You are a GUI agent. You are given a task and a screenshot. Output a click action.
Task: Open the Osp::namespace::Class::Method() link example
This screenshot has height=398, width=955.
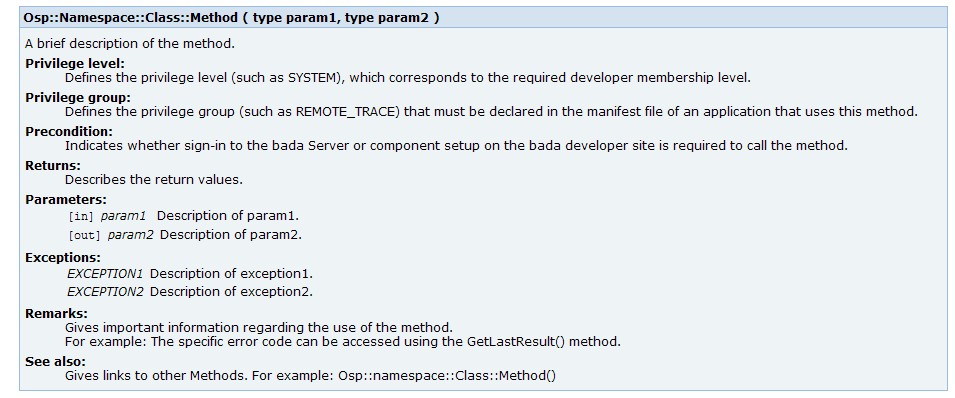point(447,376)
